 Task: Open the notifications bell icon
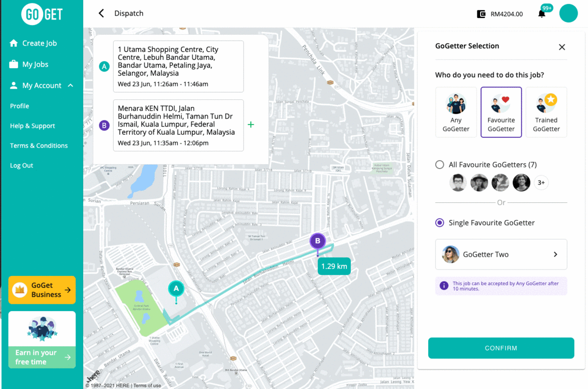[541, 14]
